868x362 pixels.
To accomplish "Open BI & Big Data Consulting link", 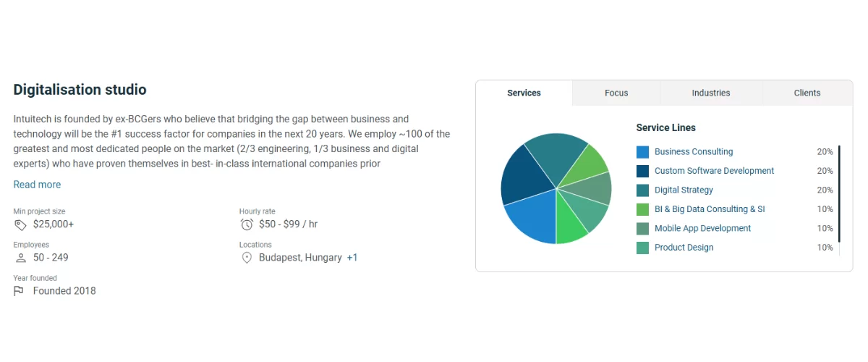I will pyautogui.click(x=709, y=209).
